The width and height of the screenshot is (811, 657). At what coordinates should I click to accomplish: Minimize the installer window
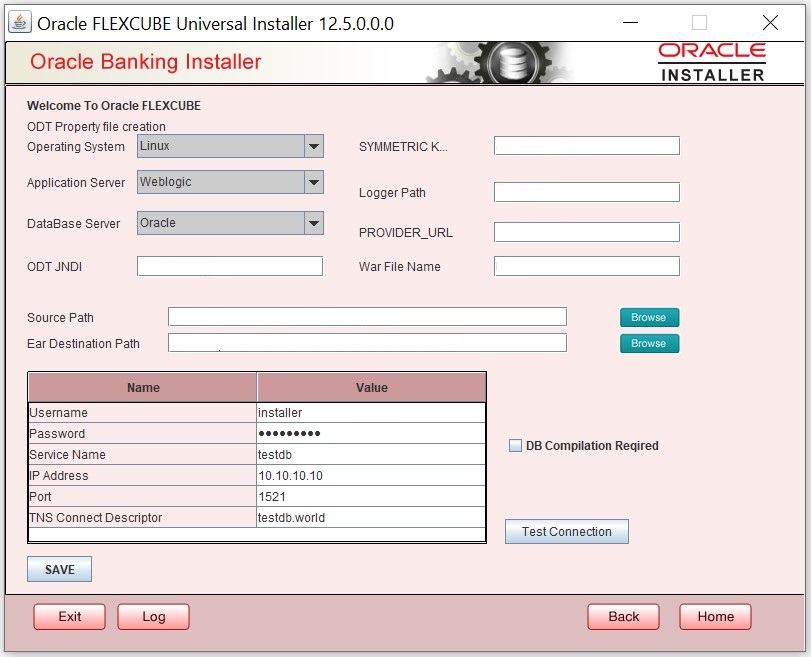point(630,23)
